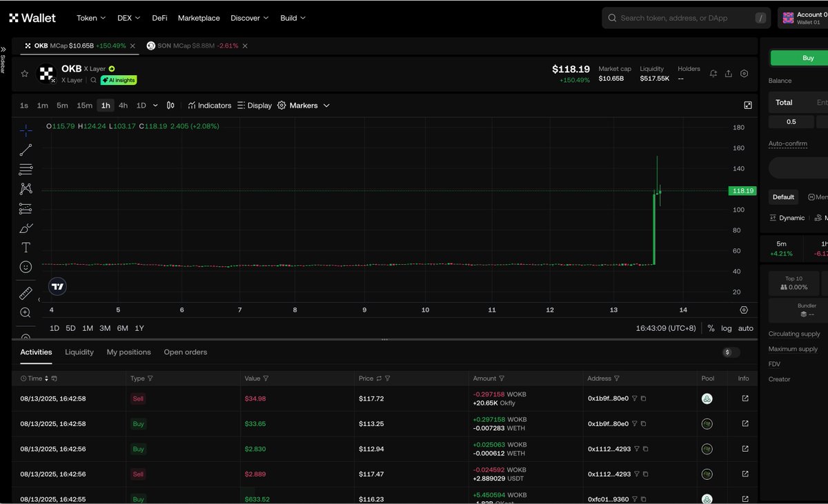The width and height of the screenshot is (828, 504).
Task: Open the Build menu
Action: 293,18
